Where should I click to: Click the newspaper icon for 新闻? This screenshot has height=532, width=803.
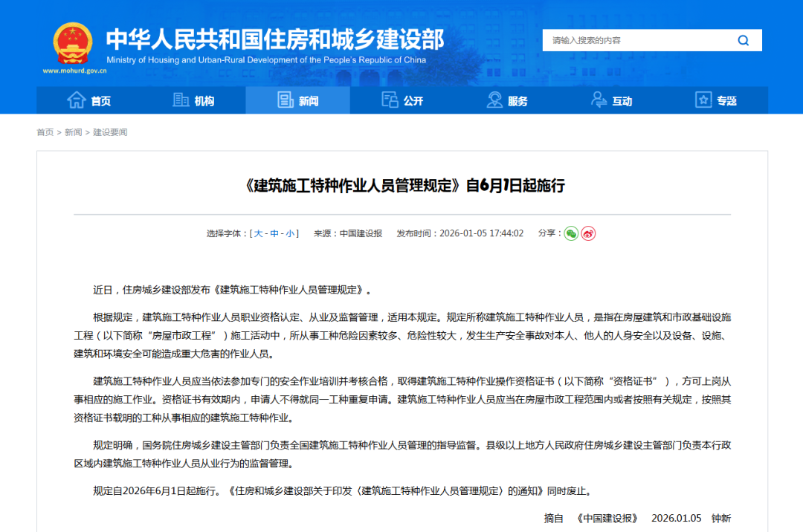(x=286, y=100)
